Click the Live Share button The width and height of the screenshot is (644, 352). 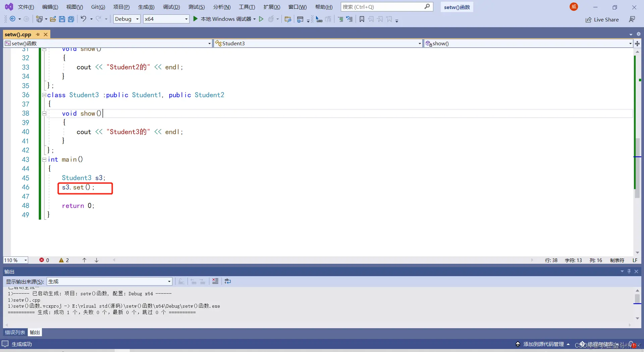click(x=602, y=19)
